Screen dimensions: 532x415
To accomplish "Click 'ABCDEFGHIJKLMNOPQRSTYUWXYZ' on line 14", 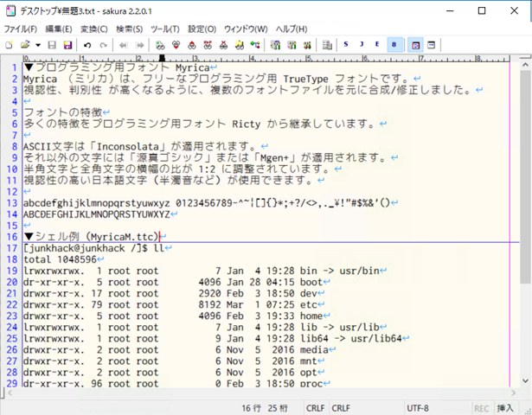I will 97,214.
